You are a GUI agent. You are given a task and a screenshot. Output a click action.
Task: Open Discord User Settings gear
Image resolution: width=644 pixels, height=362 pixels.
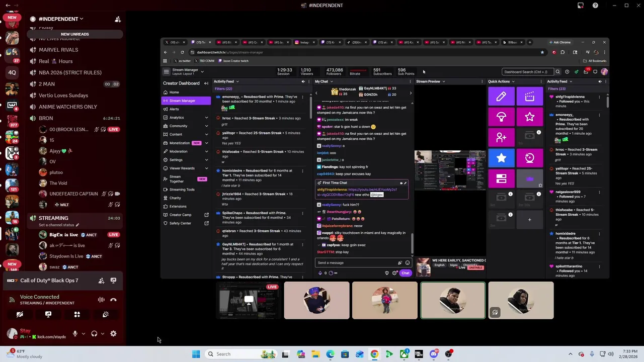tap(113, 333)
